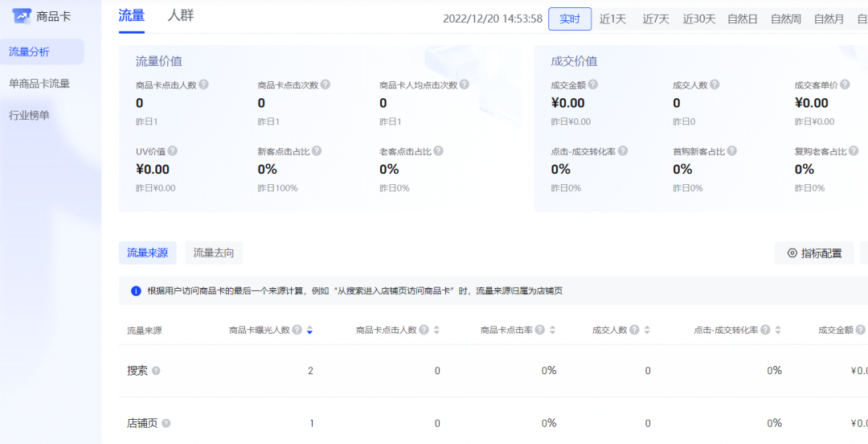Switch to the 人群 tab
The width and height of the screenshot is (868, 444).
pyautogui.click(x=180, y=15)
